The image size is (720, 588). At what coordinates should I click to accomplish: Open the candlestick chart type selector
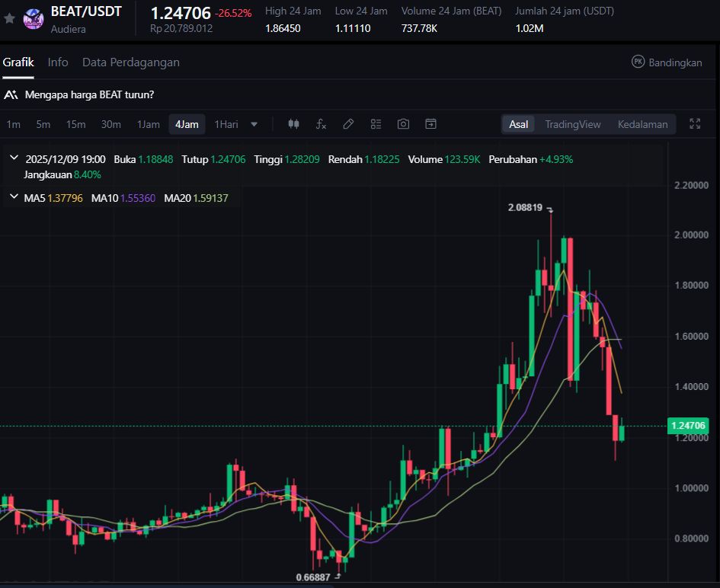(294, 124)
